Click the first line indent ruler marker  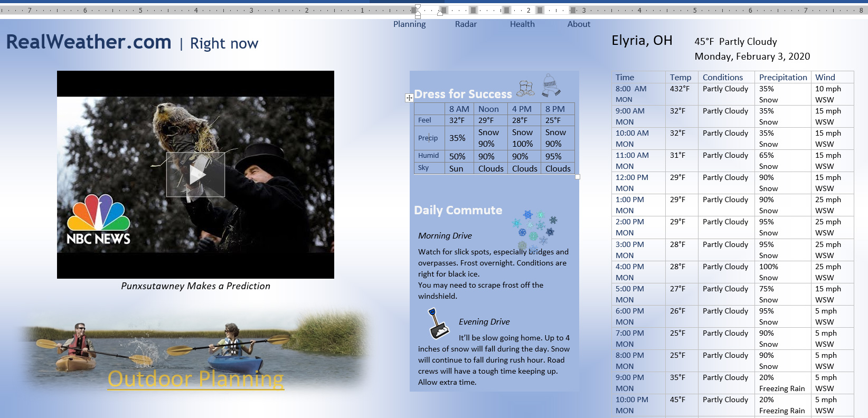[x=418, y=7]
